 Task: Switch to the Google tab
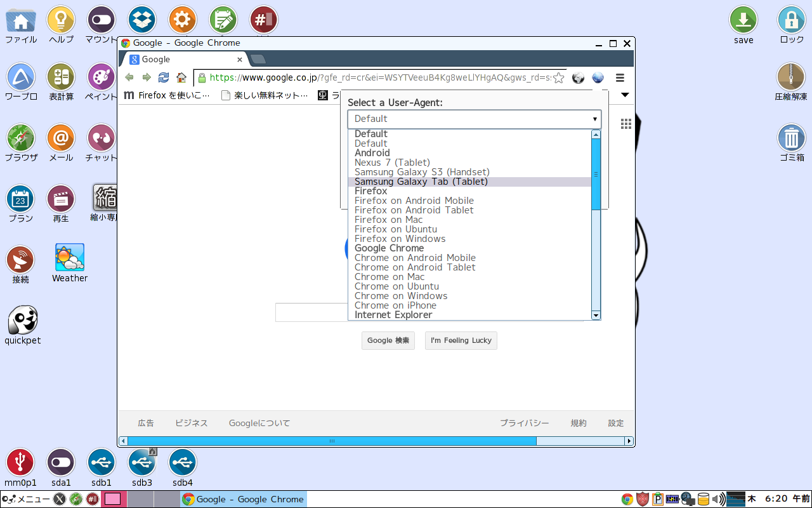pos(184,59)
